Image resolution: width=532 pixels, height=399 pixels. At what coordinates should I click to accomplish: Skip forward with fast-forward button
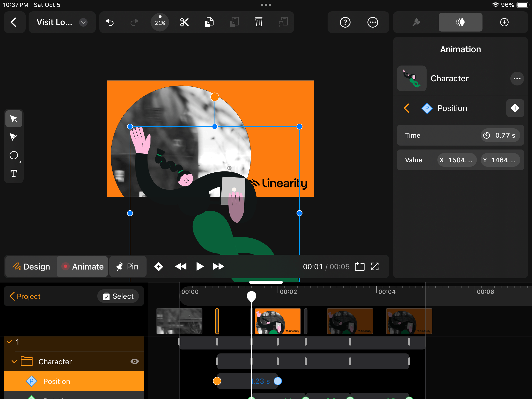(x=218, y=266)
